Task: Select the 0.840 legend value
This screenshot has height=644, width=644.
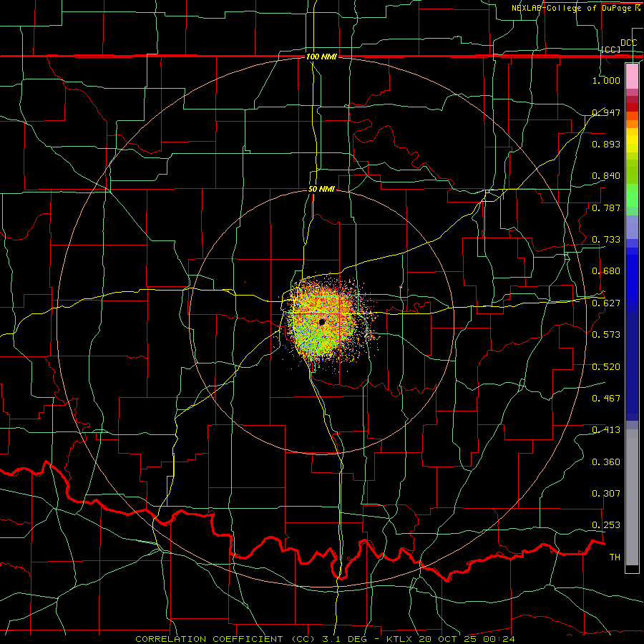Action: click(606, 176)
